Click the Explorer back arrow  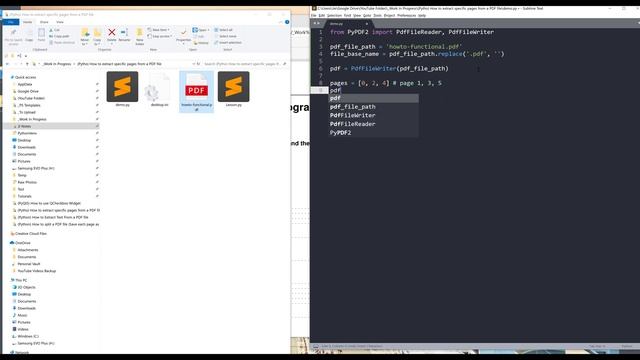click(7, 64)
